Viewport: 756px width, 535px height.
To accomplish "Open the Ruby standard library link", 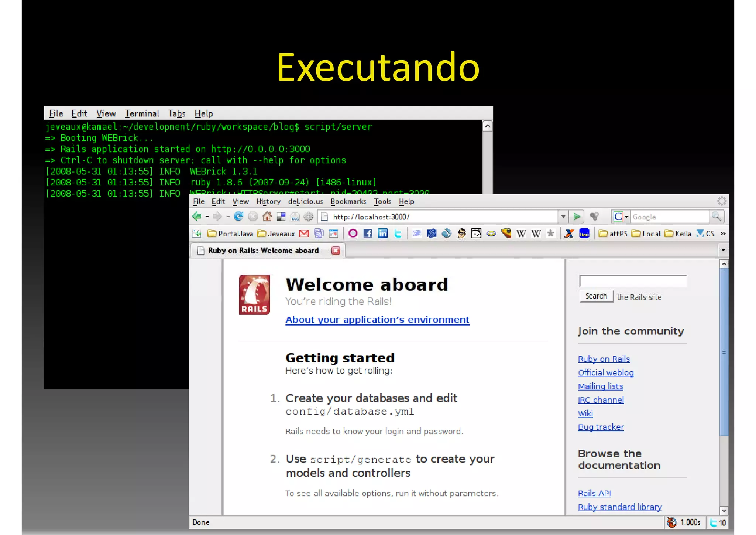I will 620,507.
